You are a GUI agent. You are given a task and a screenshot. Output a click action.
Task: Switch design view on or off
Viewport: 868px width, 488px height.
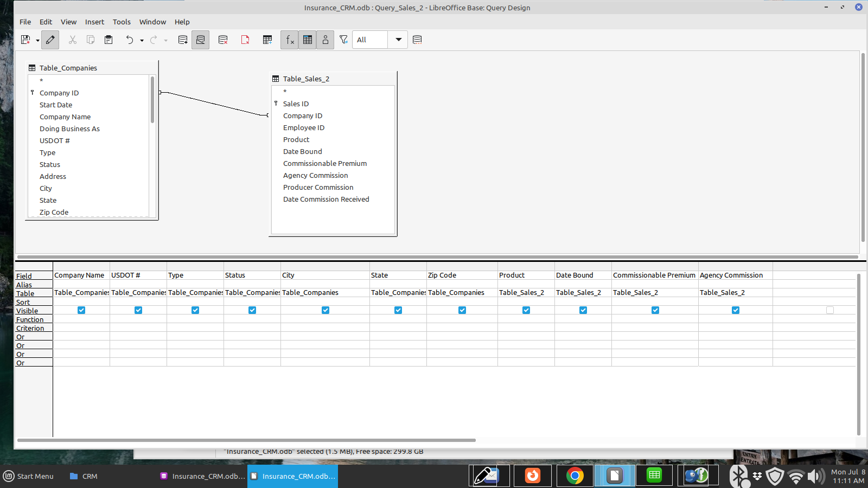click(x=200, y=40)
